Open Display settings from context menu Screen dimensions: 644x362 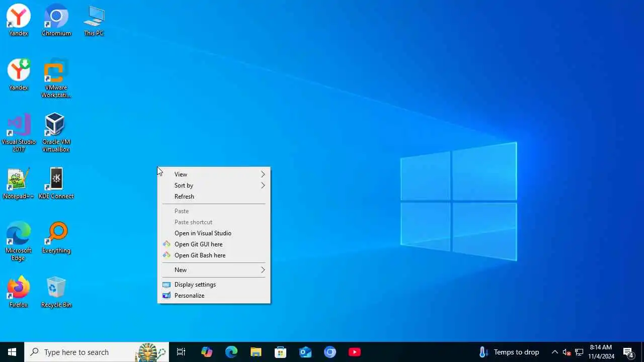[x=214, y=285]
